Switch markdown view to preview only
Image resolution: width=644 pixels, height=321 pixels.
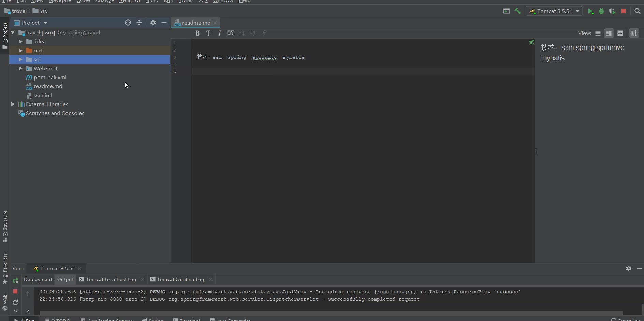pyautogui.click(x=620, y=33)
